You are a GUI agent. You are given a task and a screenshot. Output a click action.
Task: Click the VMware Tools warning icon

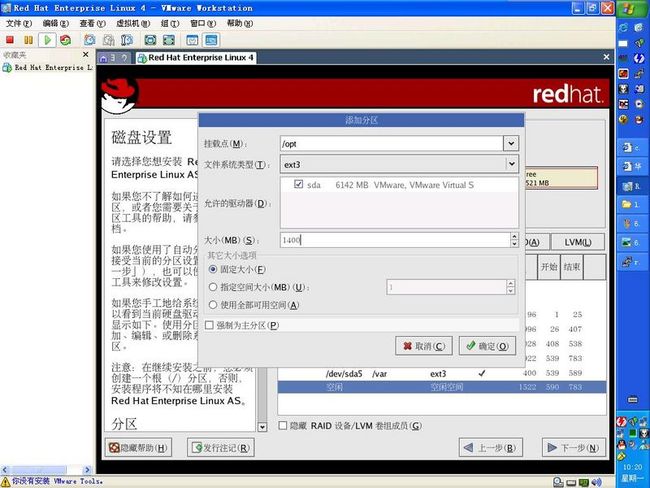[x=5, y=482]
